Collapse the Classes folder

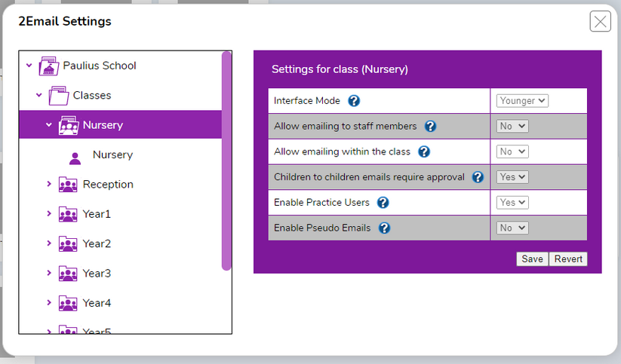pyautogui.click(x=39, y=96)
